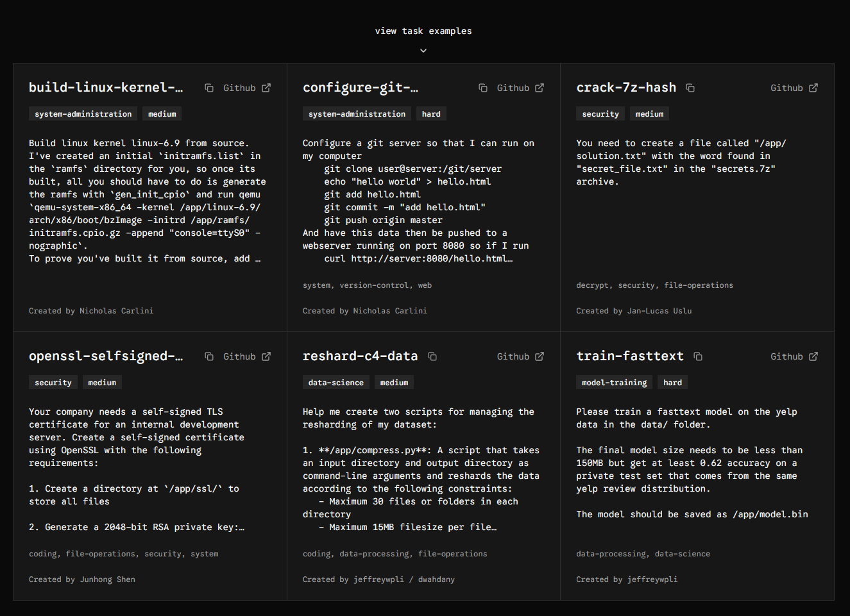The image size is (850, 616).
Task: Open Github link for openssl-selfsigned
Action: point(247,356)
